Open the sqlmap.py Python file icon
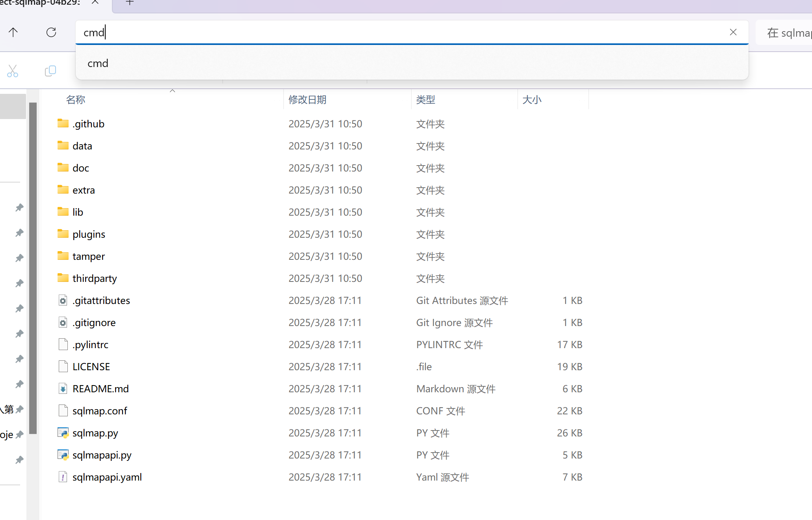812x520 pixels. [63, 433]
